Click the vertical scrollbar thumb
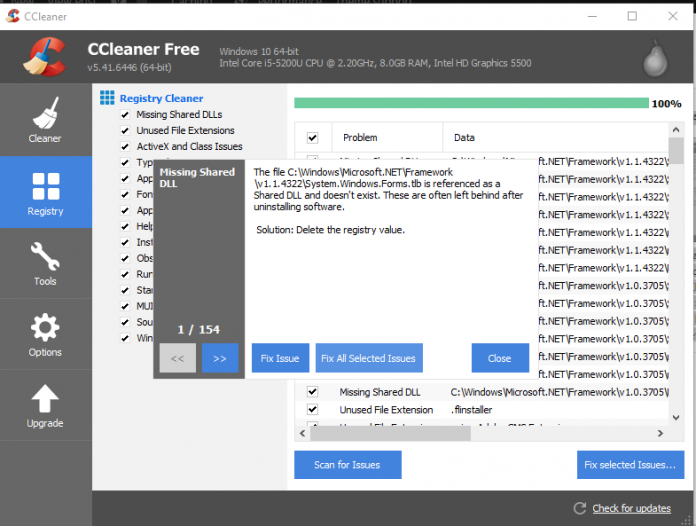The width and height of the screenshot is (696, 526). (x=676, y=151)
